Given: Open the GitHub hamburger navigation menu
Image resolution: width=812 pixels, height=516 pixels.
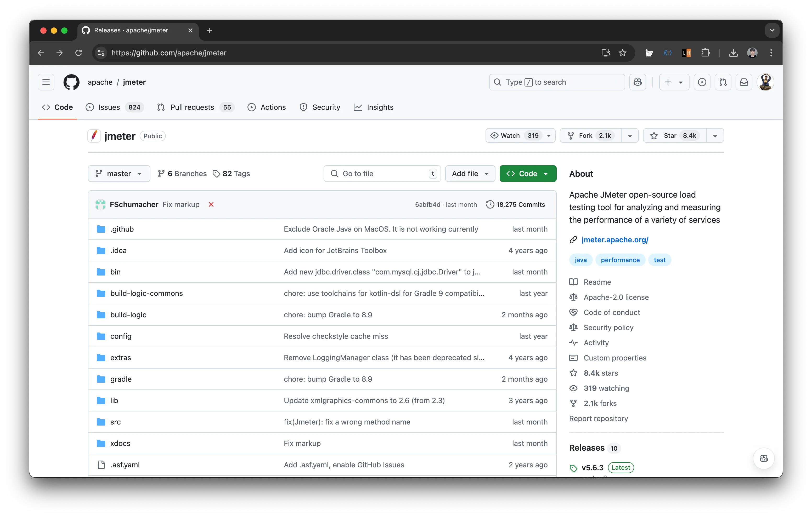Looking at the screenshot, I should click(46, 82).
